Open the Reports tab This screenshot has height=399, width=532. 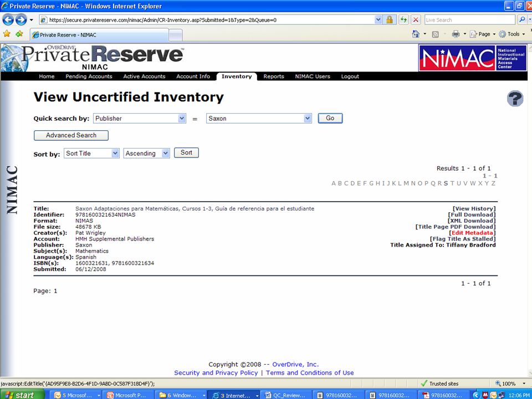(x=273, y=76)
